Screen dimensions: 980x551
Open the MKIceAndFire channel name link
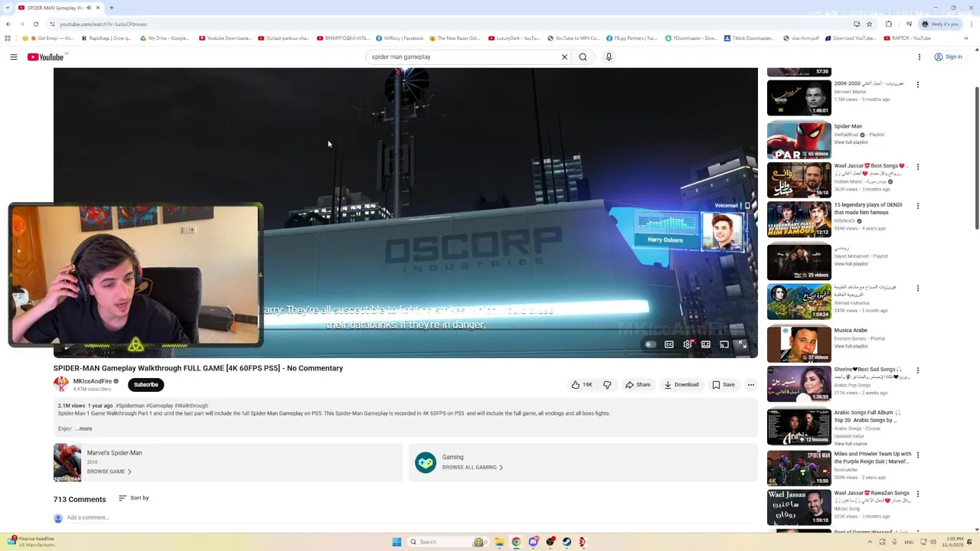pos(93,381)
